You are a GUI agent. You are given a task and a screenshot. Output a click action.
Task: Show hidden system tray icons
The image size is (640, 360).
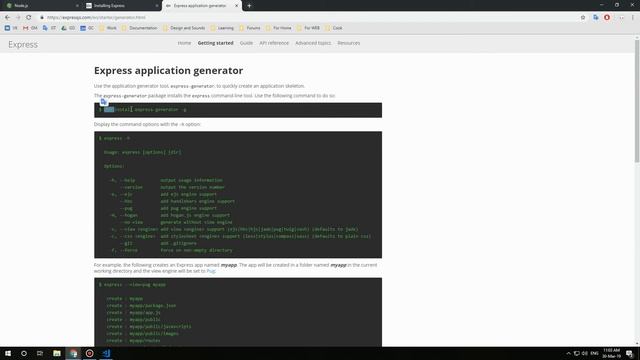[x=568, y=353]
